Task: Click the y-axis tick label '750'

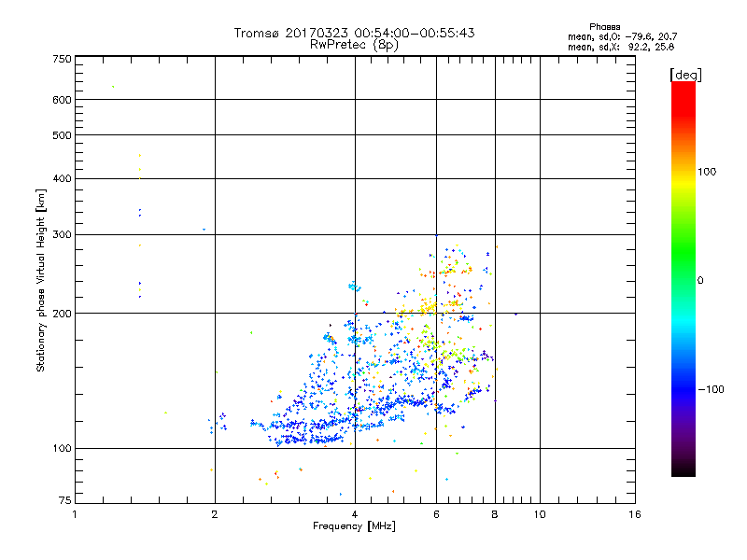Action: 62,59
